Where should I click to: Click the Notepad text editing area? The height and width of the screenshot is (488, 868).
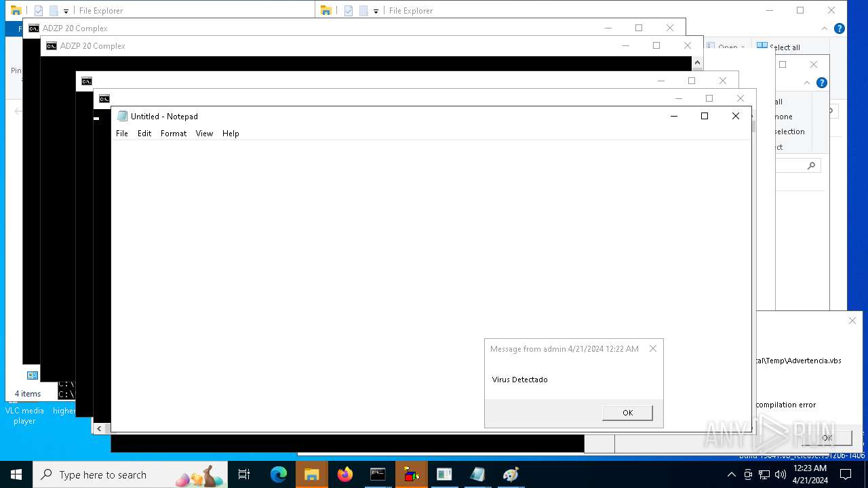(431, 285)
